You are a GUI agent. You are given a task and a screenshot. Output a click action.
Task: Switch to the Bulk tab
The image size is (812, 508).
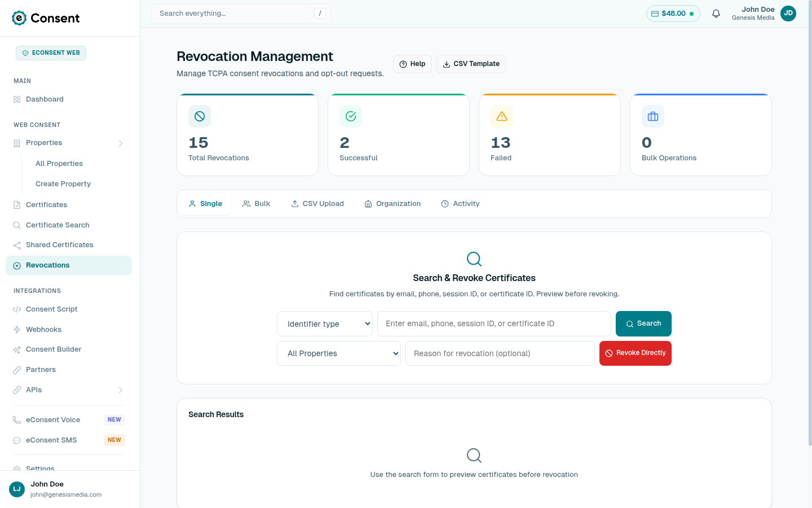pyautogui.click(x=256, y=204)
